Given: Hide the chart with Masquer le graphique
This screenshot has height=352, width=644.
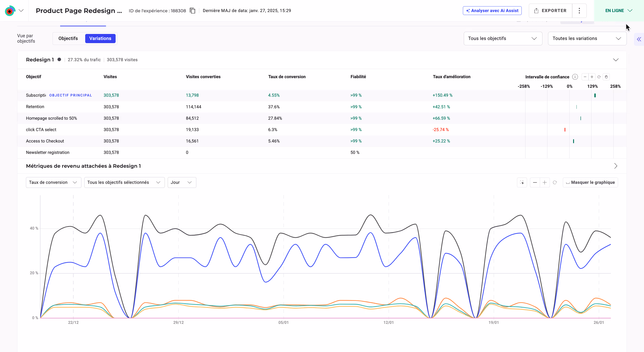Looking at the screenshot, I should tap(590, 182).
